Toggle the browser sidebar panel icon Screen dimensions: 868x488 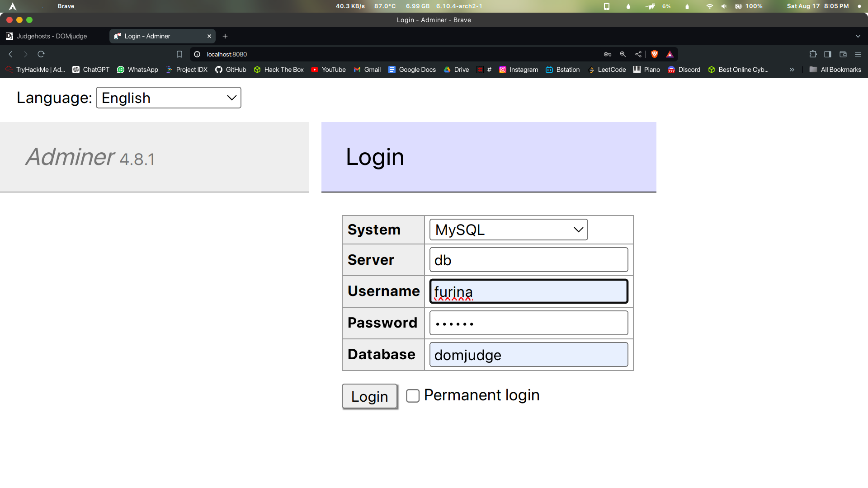828,54
